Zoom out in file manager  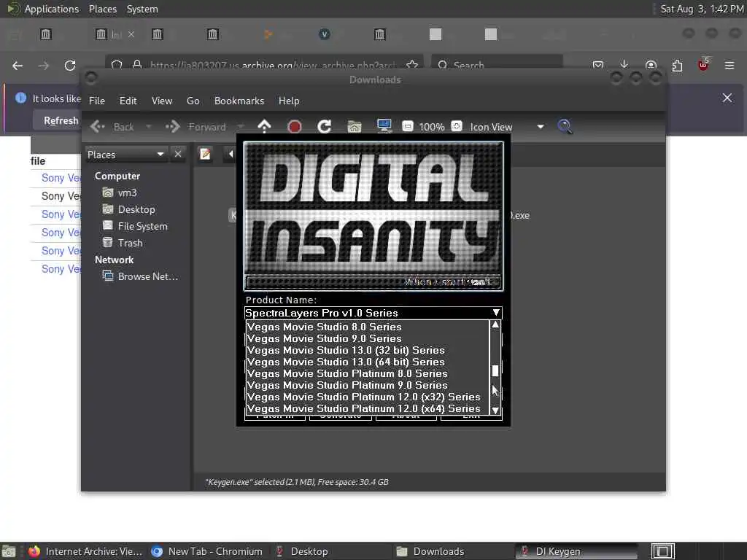point(407,126)
